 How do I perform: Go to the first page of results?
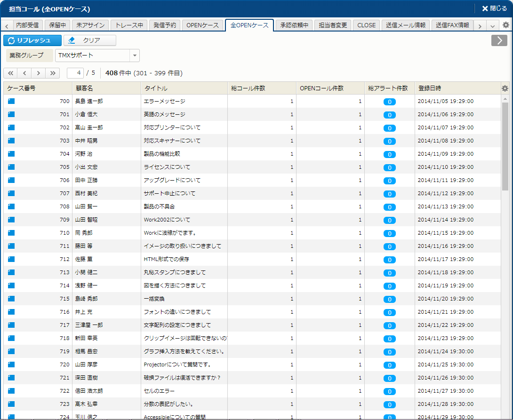(x=10, y=73)
